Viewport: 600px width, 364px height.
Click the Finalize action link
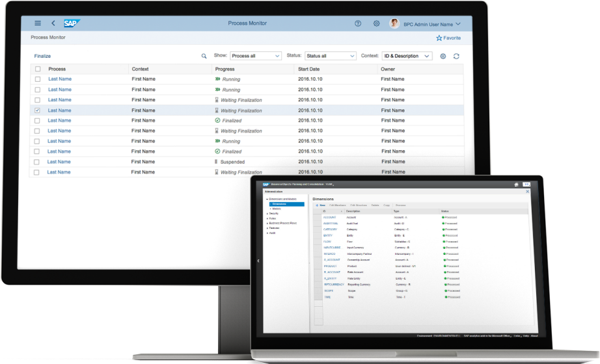point(42,57)
